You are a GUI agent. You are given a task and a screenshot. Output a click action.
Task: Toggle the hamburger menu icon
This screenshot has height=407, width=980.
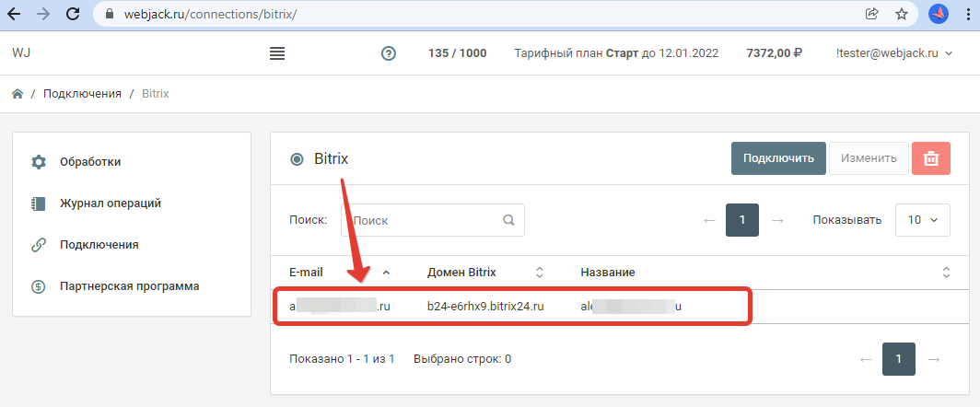tap(277, 53)
